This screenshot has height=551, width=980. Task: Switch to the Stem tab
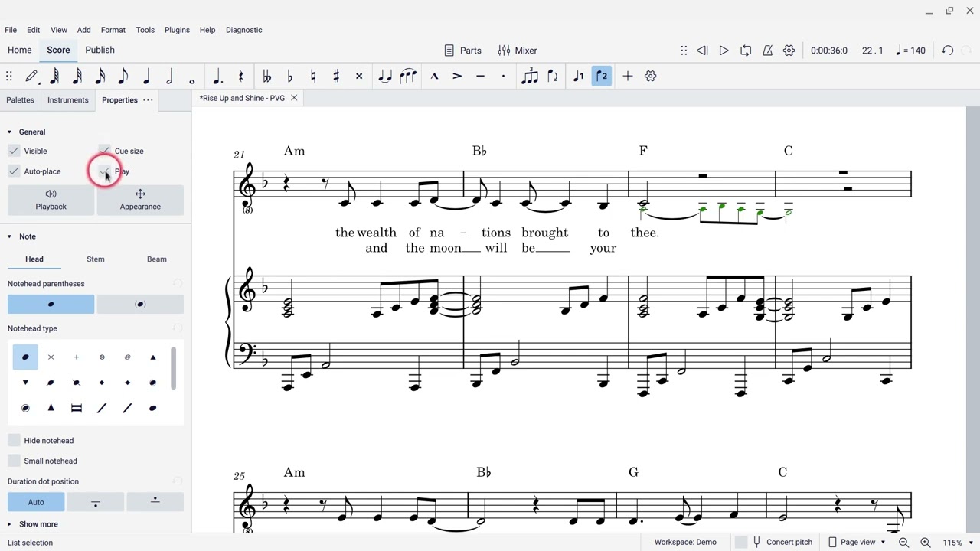96,259
